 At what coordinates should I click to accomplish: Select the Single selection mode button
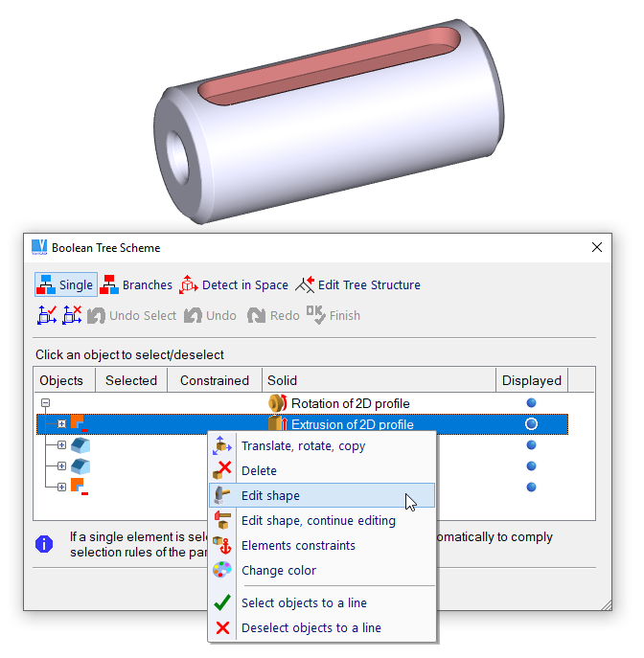65,284
